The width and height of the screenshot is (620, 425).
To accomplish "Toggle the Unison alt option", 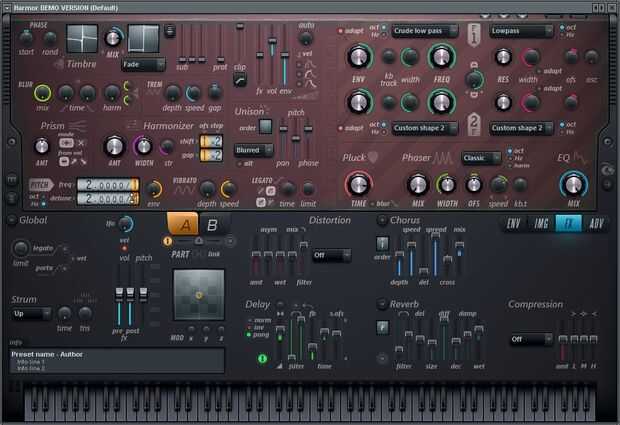I will click(240, 163).
